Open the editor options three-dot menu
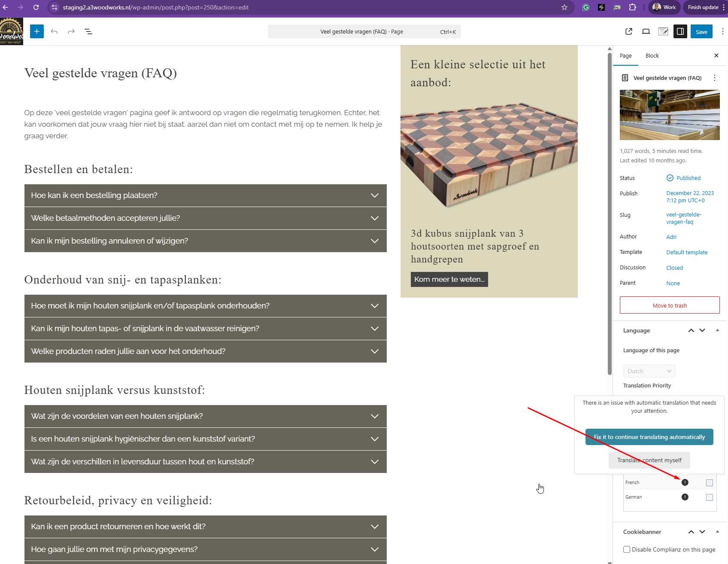The width and height of the screenshot is (728, 564). coord(722,31)
